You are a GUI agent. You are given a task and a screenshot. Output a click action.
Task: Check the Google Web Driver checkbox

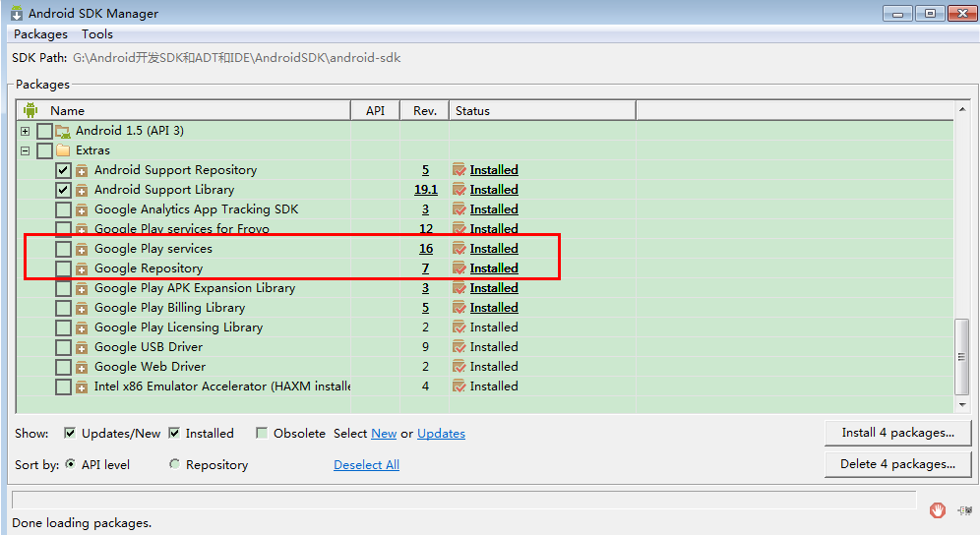[x=63, y=367]
